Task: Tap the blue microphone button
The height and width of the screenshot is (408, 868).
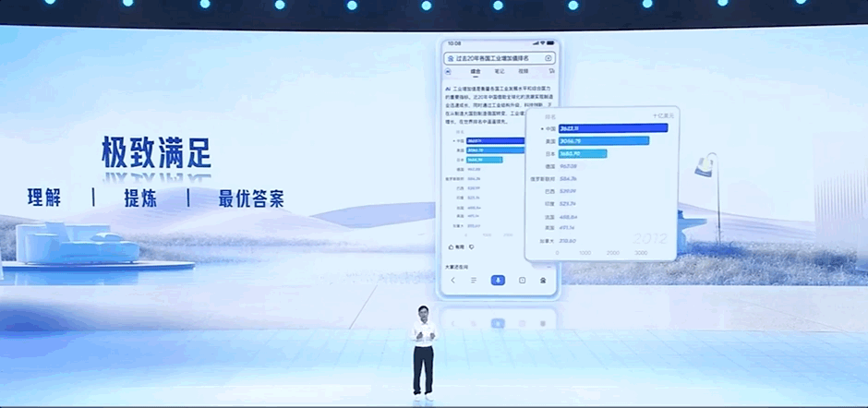Action: coord(498,280)
